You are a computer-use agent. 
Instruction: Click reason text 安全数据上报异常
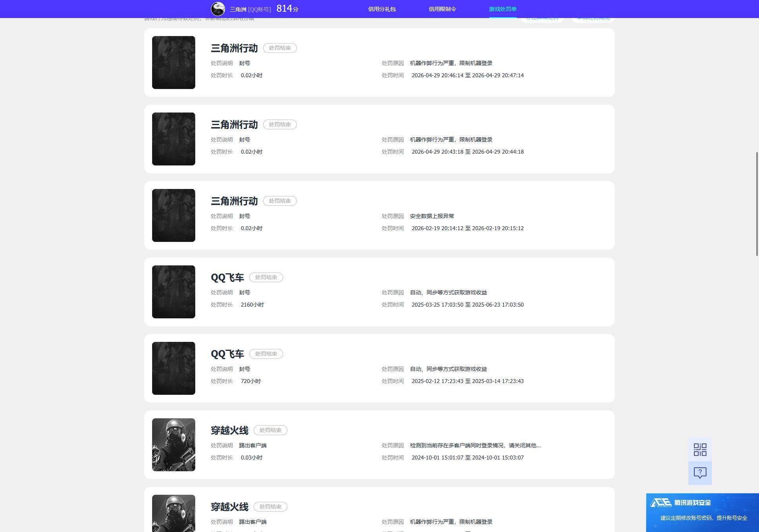[x=432, y=216]
